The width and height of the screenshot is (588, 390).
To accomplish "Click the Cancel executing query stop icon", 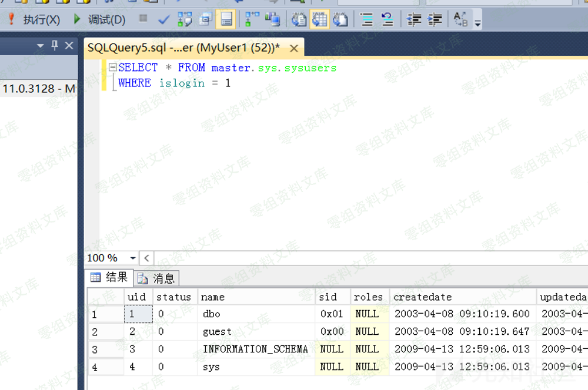I will coord(143,19).
